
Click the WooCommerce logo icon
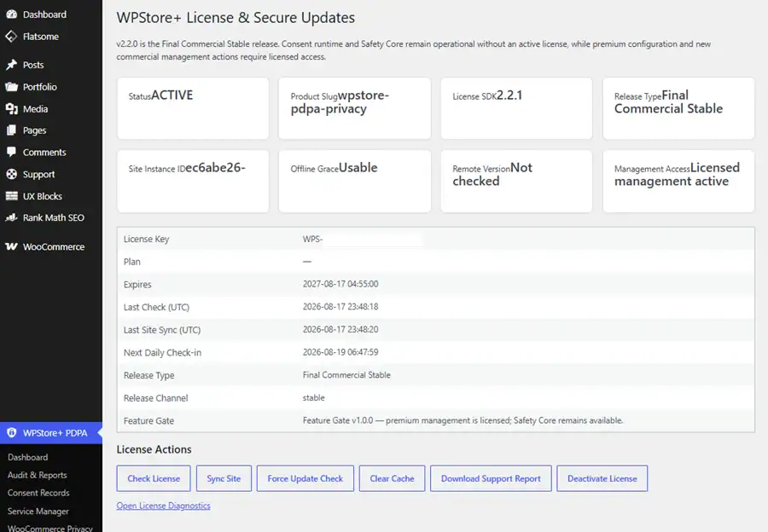(11, 246)
